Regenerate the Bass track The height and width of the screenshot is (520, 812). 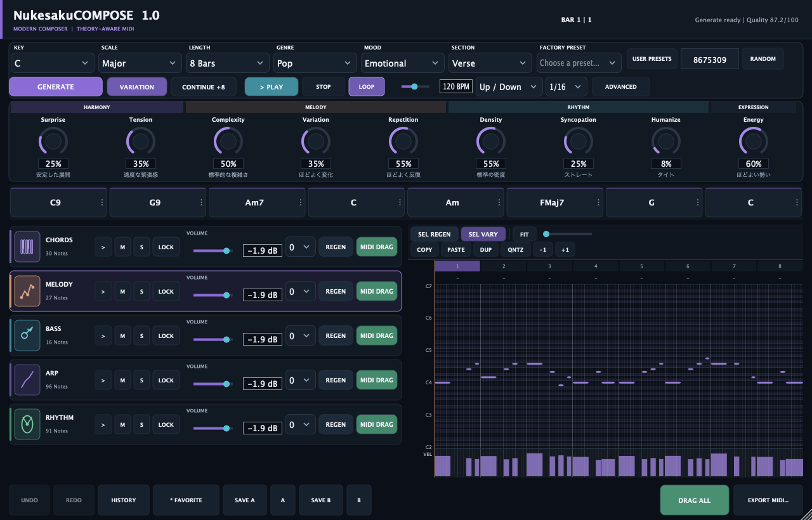pos(336,335)
